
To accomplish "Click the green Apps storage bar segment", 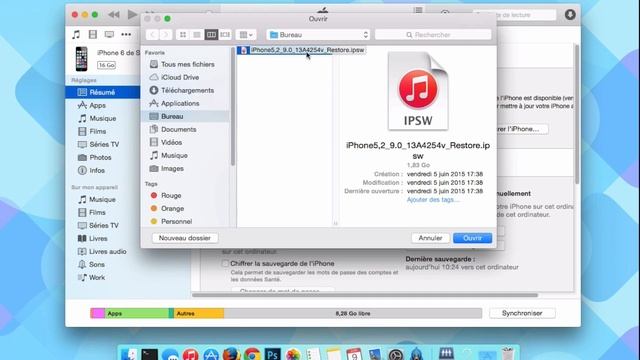I will pyautogui.click(x=137, y=313).
